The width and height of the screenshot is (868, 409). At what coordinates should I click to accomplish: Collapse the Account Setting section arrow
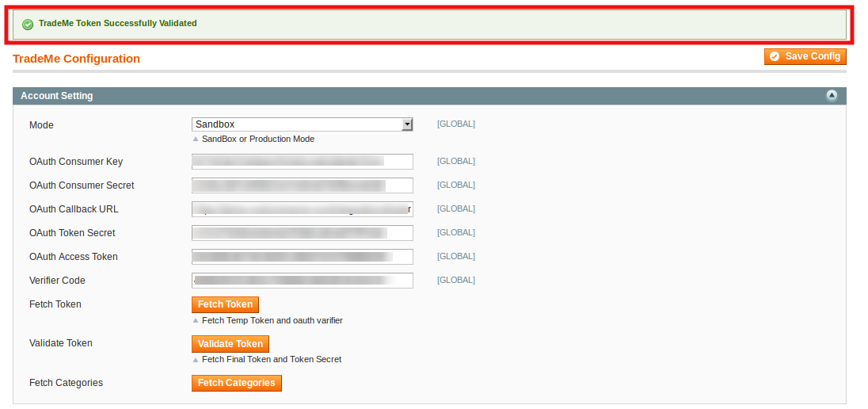click(x=832, y=96)
